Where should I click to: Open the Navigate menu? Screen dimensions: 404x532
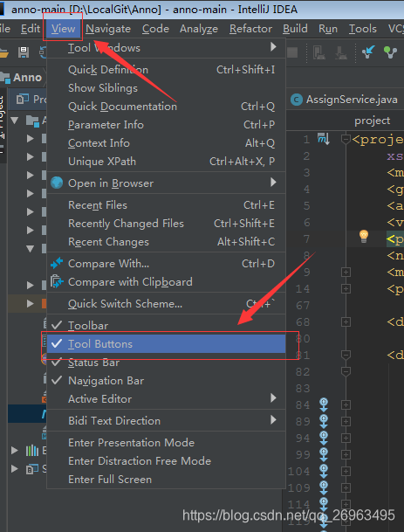coord(108,29)
